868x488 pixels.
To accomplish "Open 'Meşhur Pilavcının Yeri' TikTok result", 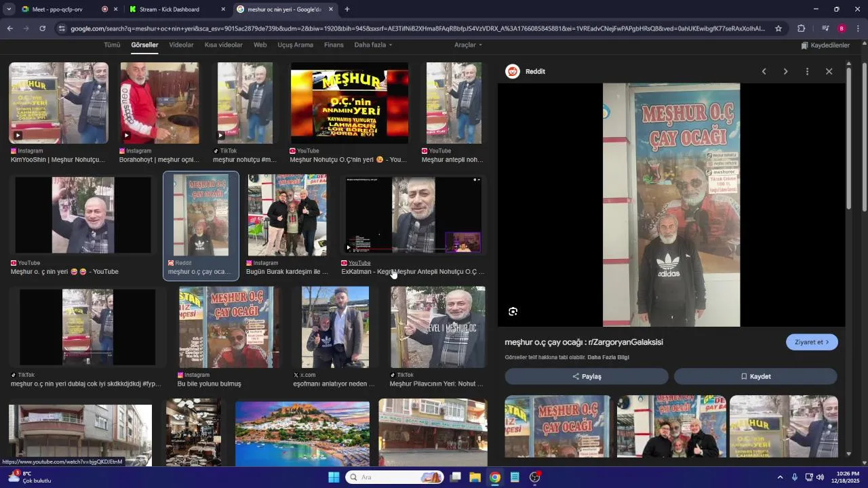I will click(x=437, y=327).
